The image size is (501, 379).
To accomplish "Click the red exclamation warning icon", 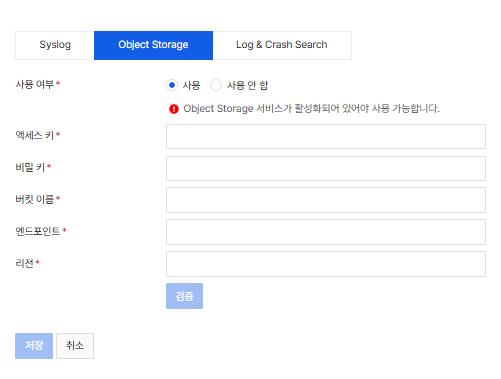I will point(174,109).
